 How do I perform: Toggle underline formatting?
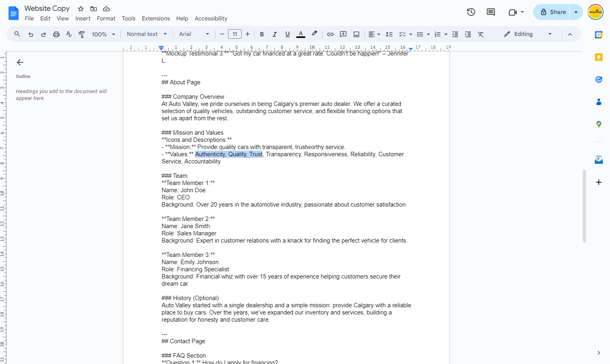tap(288, 34)
